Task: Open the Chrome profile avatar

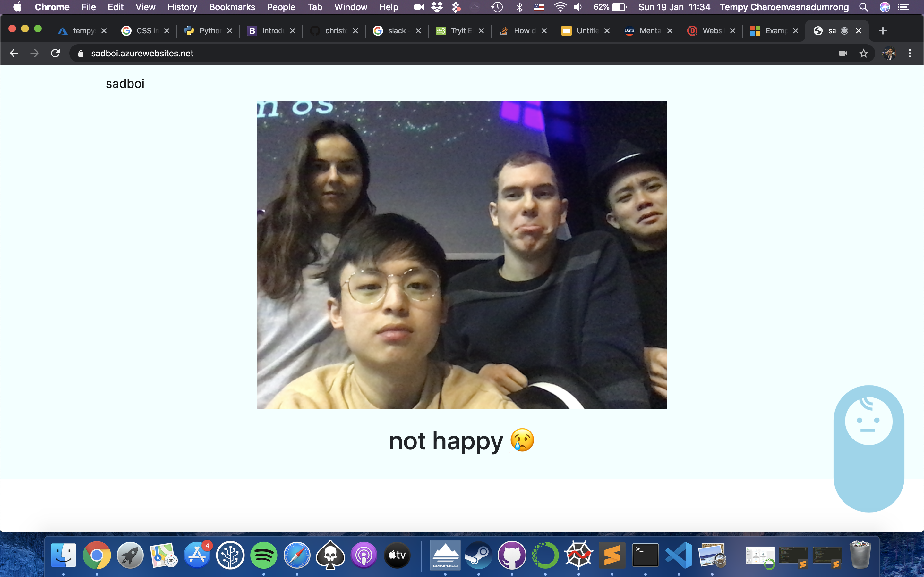Action: click(889, 53)
